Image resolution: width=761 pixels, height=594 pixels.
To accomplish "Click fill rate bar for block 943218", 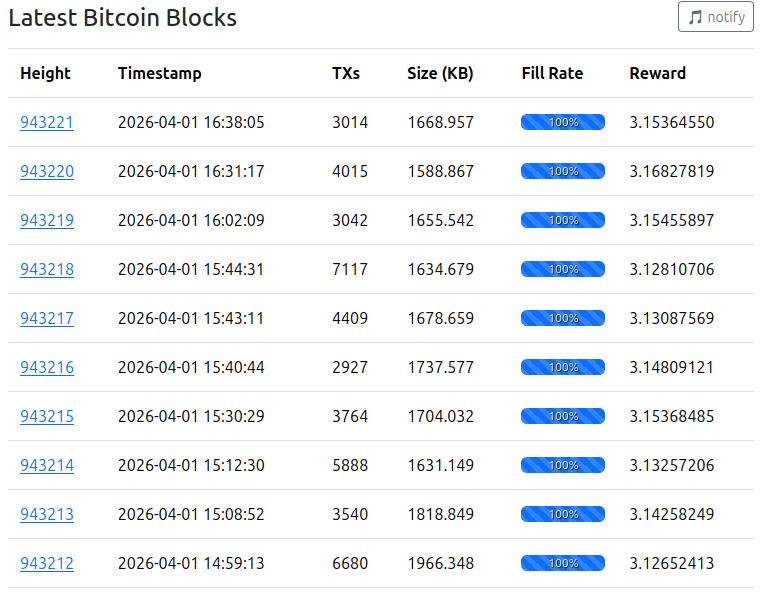I will click(x=563, y=269).
